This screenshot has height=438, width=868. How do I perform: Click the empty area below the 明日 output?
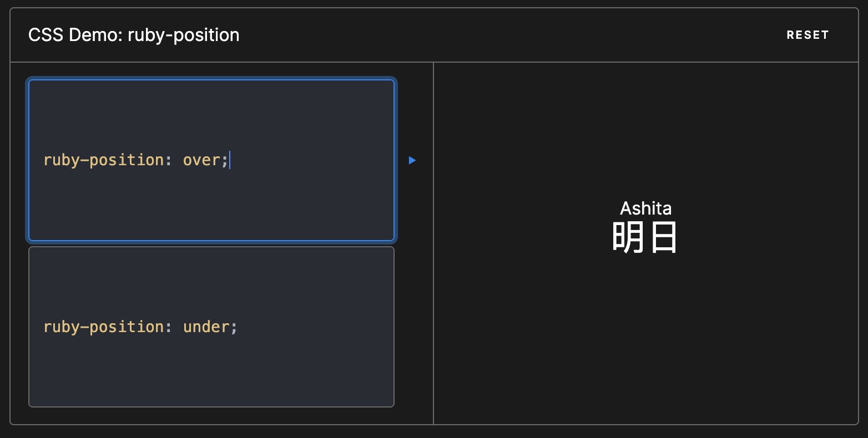[x=645, y=333]
